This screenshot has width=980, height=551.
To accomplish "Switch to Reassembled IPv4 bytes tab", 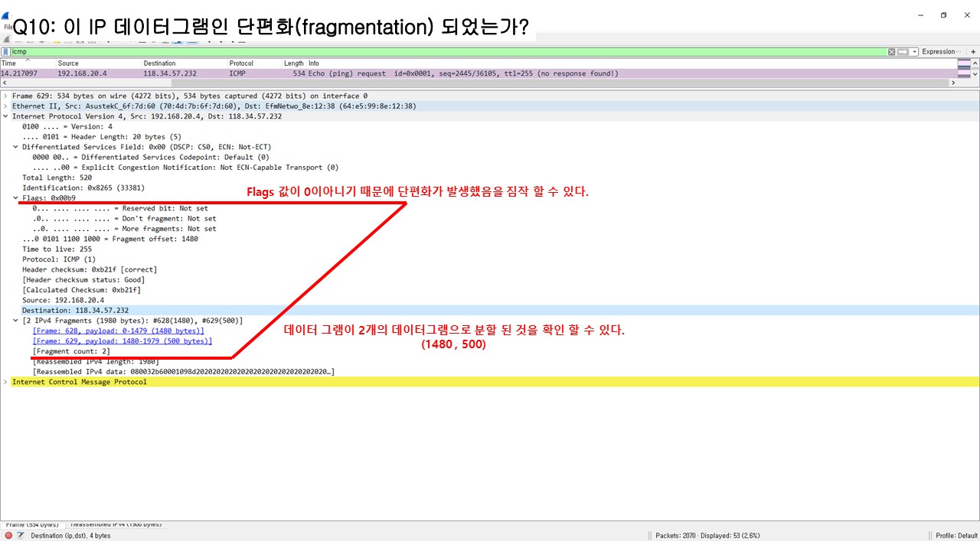I will tap(115, 525).
